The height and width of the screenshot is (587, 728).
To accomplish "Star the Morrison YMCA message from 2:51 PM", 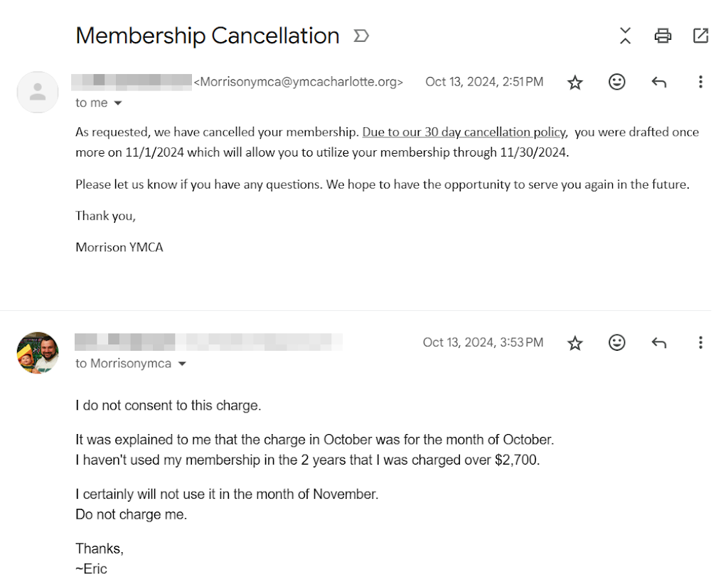I will (x=575, y=83).
